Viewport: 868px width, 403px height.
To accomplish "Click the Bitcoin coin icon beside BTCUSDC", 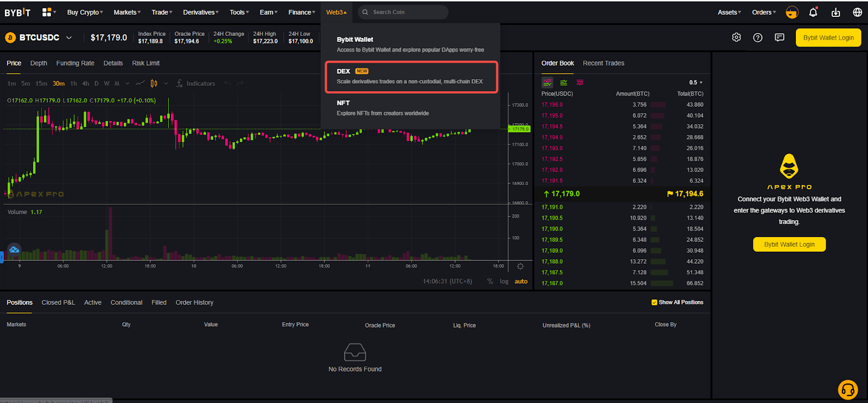I will [10, 37].
